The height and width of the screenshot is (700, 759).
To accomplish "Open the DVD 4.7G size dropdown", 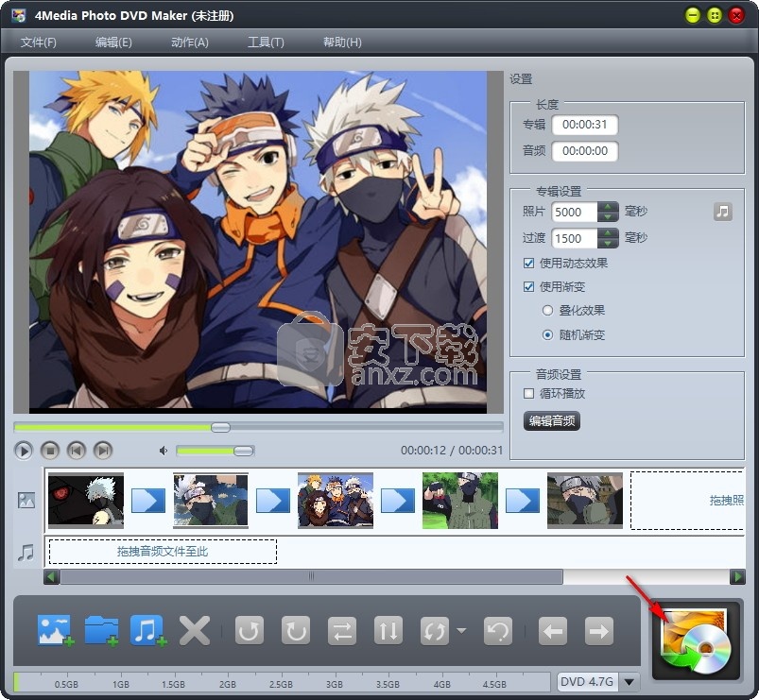I will pos(630,682).
